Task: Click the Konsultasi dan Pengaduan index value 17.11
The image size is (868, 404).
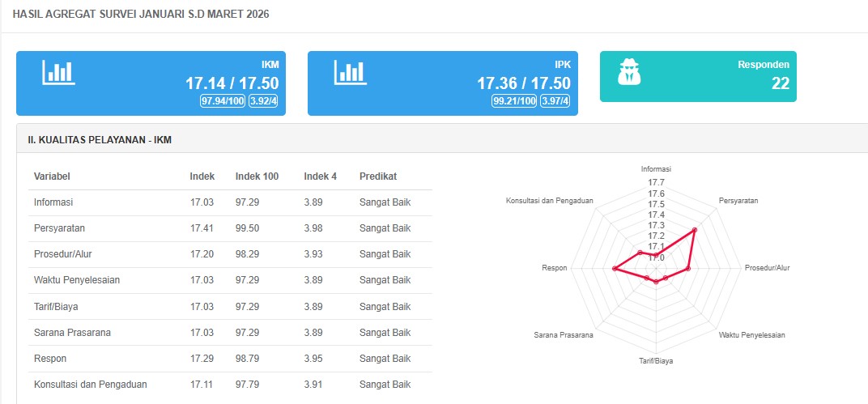Action: pyautogui.click(x=202, y=384)
